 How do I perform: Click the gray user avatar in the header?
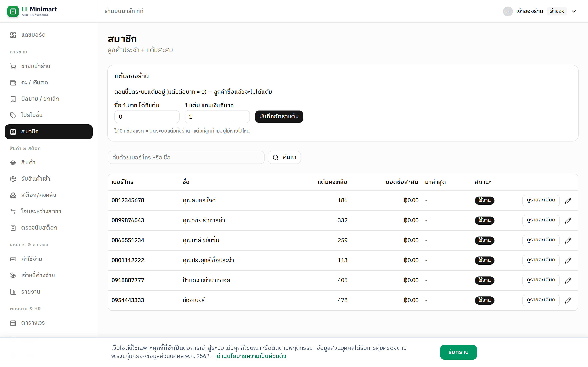(508, 11)
